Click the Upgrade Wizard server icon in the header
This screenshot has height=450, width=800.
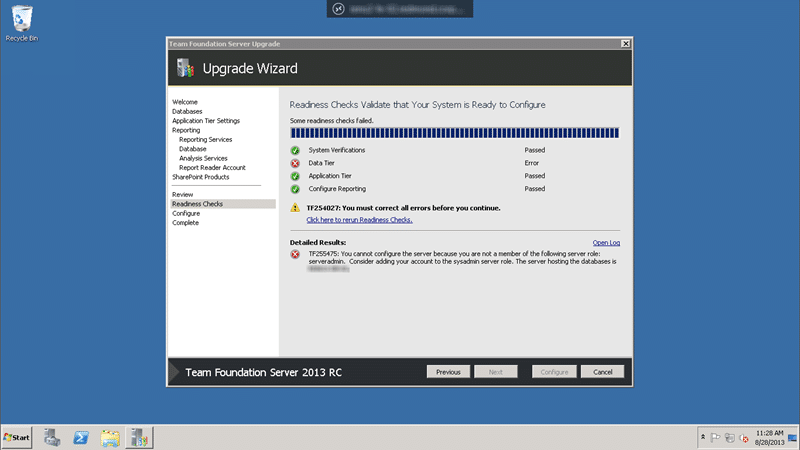186,68
